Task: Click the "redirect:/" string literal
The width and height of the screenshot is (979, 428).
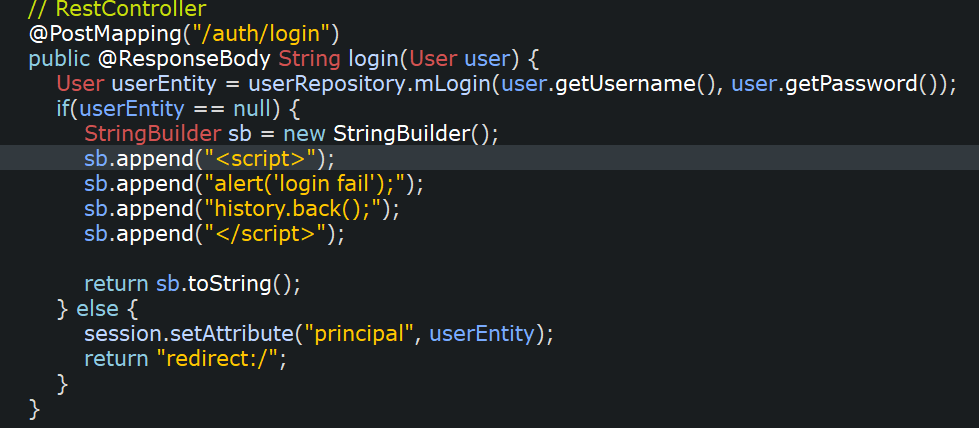Action: (x=216, y=359)
